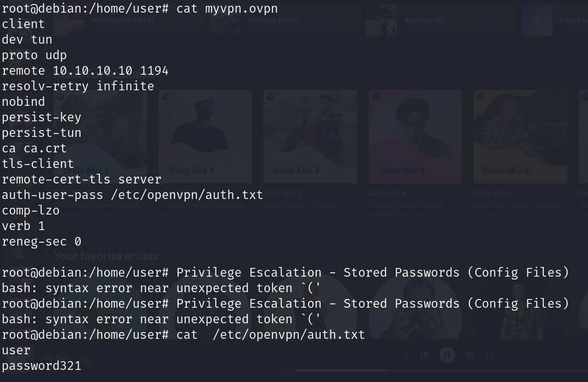The width and height of the screenshot is (588, 382).
Task: Open the Daily Mix 4 card
Action: (415, 136)
